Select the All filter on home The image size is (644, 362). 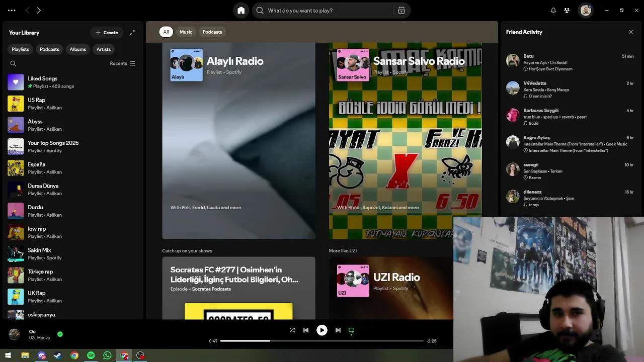[x=166, y=32]
